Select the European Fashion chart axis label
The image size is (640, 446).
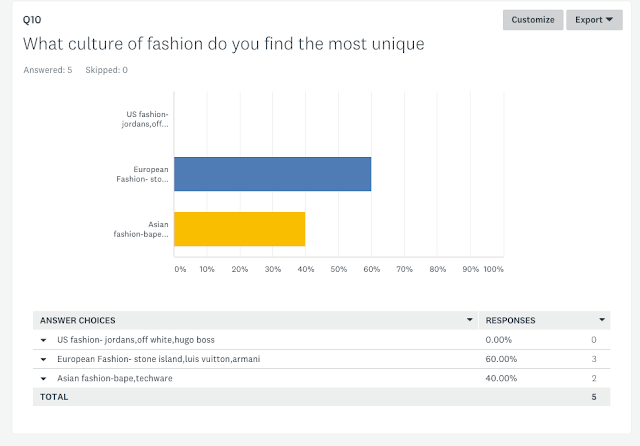[x=143, y=174]
